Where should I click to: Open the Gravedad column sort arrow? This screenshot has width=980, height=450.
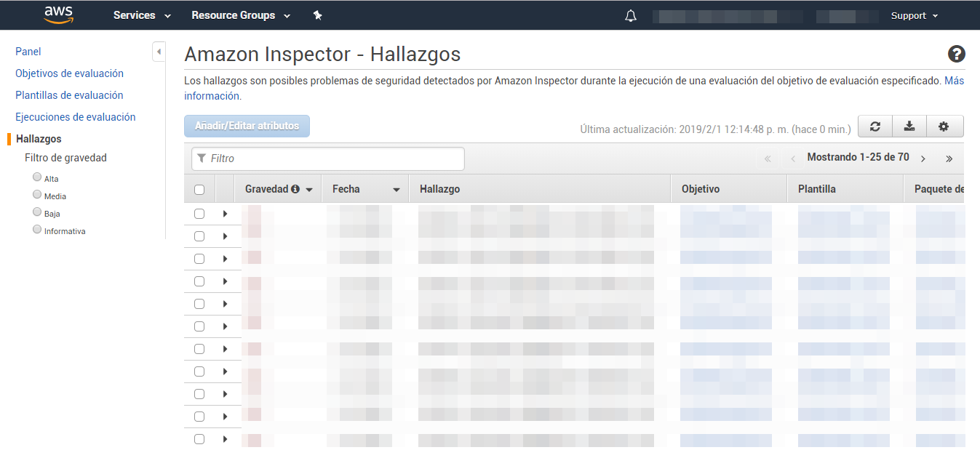(309, 190)
